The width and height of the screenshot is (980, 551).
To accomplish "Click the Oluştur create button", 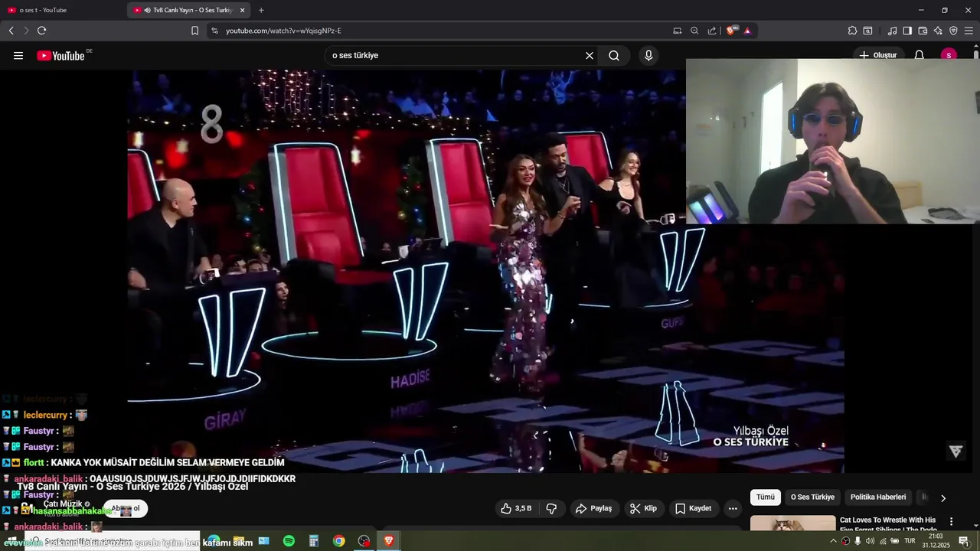I will [877, 55].
